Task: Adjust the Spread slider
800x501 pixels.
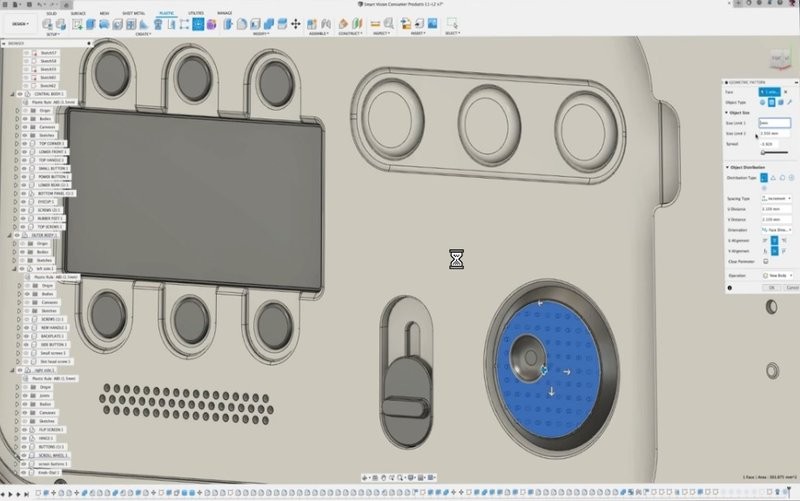Action: [765, 152]
